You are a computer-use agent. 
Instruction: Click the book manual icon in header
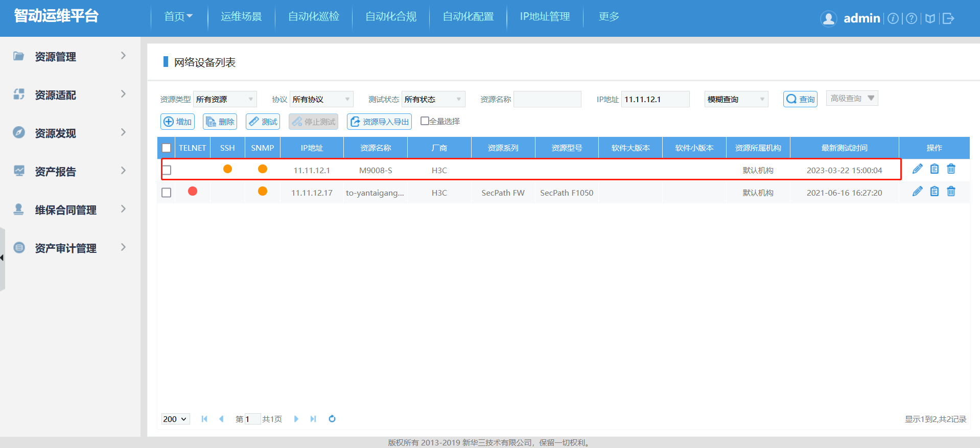pyautogui.click(x=930, y=18)
